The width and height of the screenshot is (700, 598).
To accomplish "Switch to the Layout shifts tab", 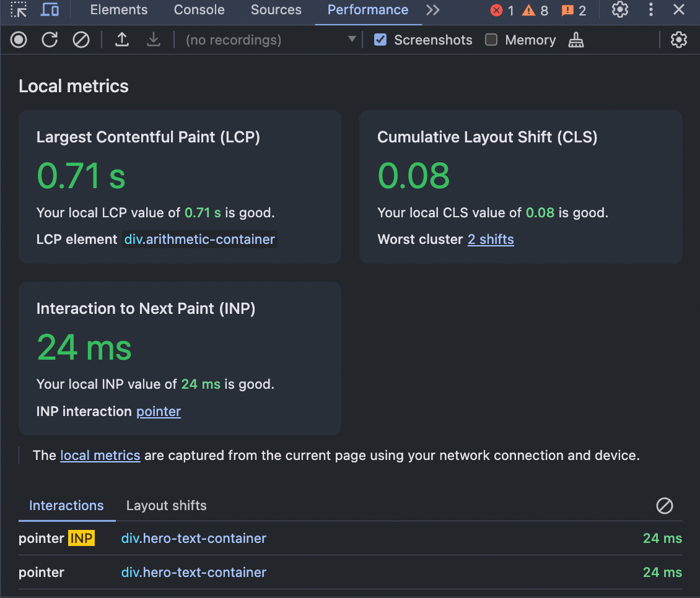I will (166, 506).
